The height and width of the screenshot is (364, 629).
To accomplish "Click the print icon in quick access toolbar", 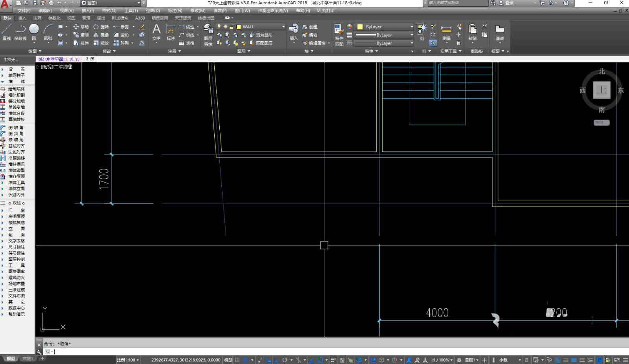I will click(51, 3).
